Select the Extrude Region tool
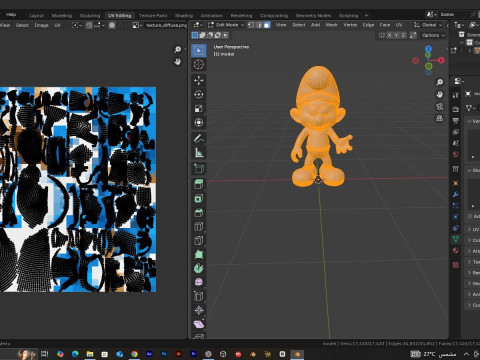The image size is (480, 360). (x=199, y=184)
